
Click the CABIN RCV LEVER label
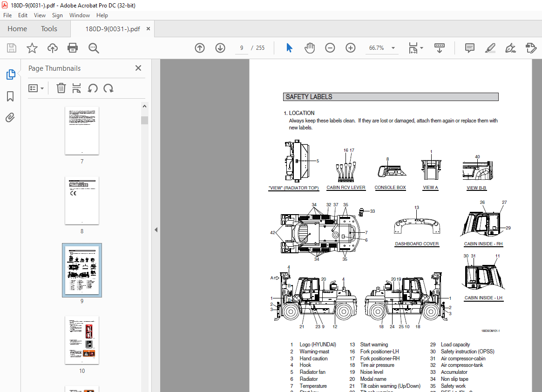coord(346,188)
